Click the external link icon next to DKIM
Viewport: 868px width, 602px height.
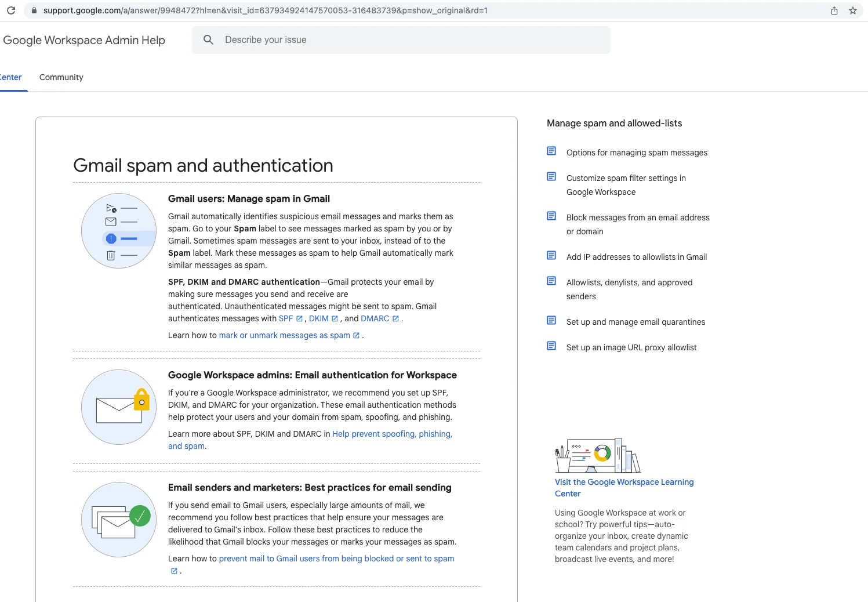click(335, 318)
